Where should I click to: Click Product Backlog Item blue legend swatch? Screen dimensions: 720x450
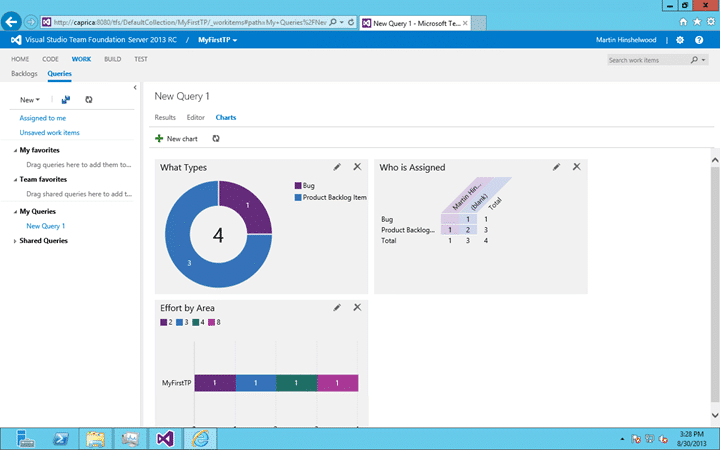(298, 197)
